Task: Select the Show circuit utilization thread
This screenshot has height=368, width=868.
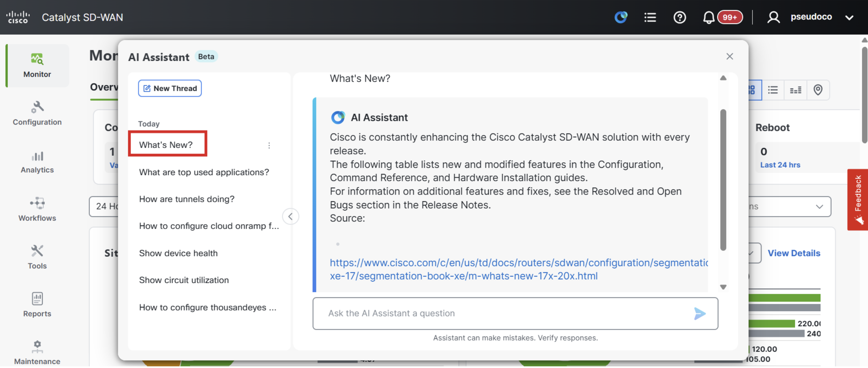Action: pos(184,280)
